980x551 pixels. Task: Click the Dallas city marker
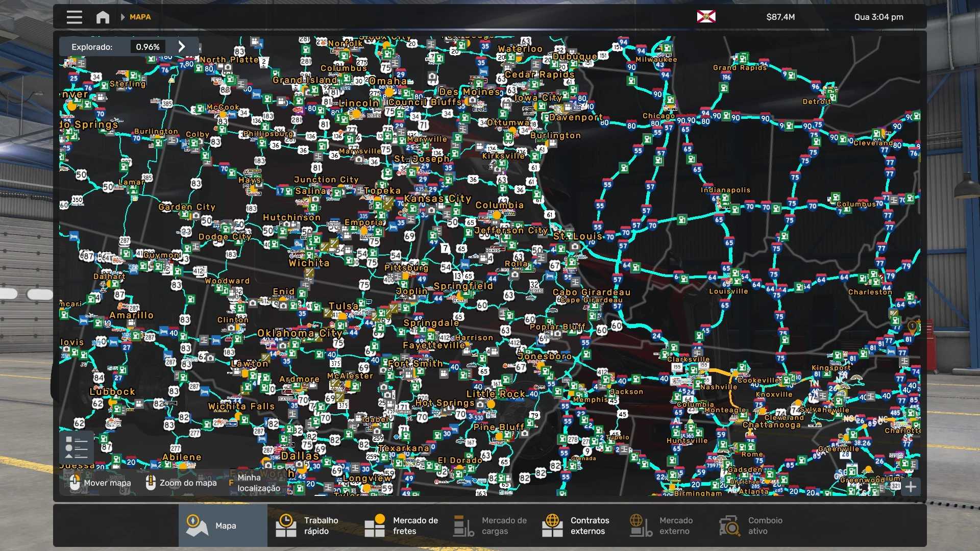click(x=300, y=456)
